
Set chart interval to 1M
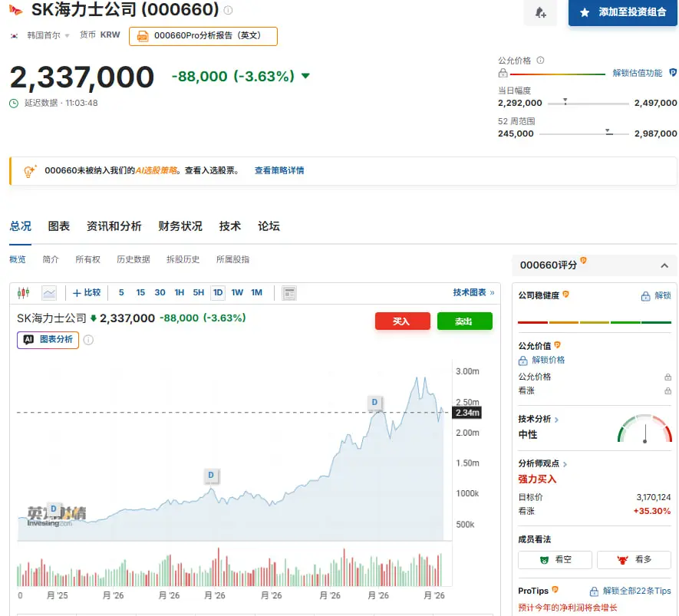pyautogui.click(x=257, y=292)
